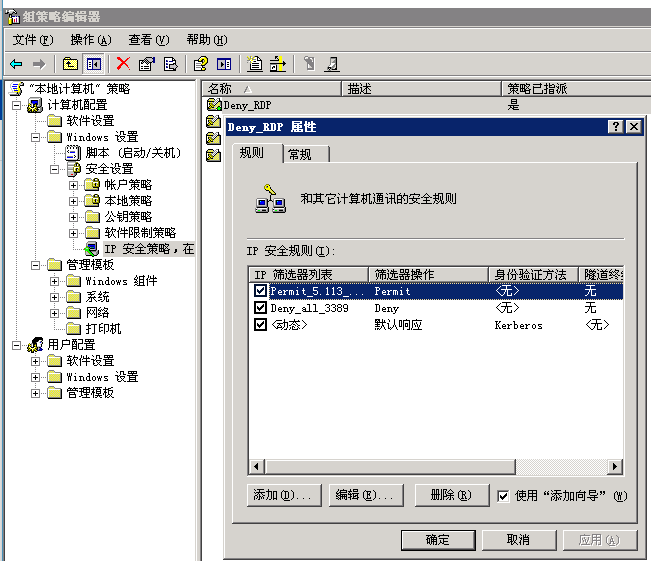Click the 身份验证方法 column header
The height and width of the screenshot is (561, 651).
(x=534, y=274)
